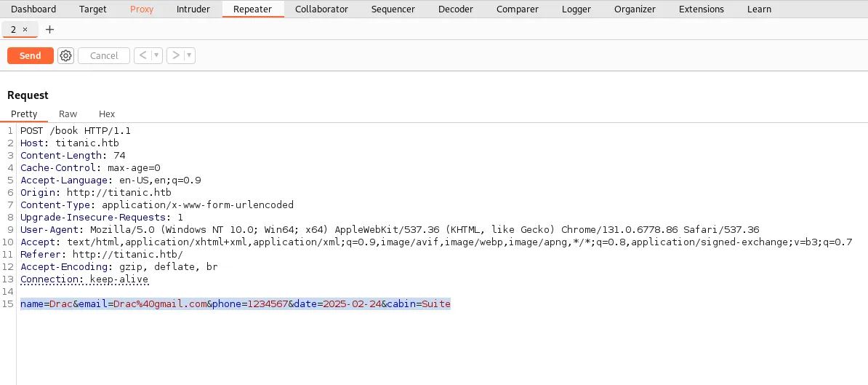Click the cabin value Suite
This screenshot has height=385, width=868.
[436, 303]
